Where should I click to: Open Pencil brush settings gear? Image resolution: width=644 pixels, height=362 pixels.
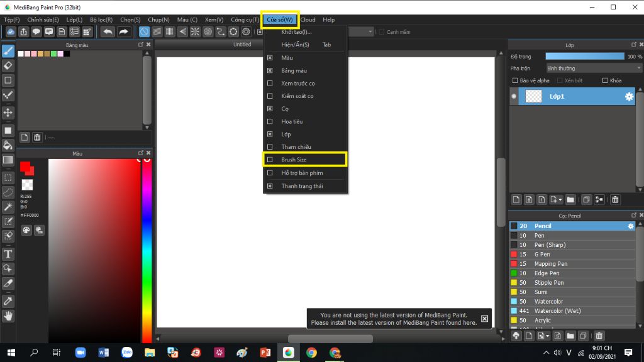pyautogui.click(x=631, y=226)
